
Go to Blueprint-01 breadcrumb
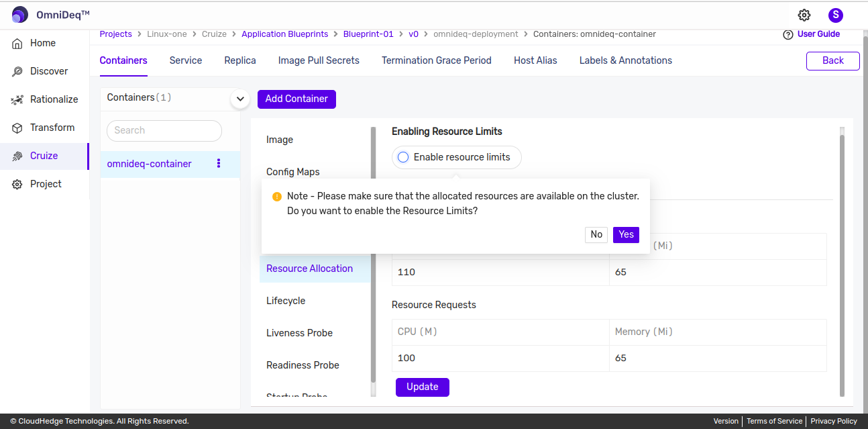368,34
